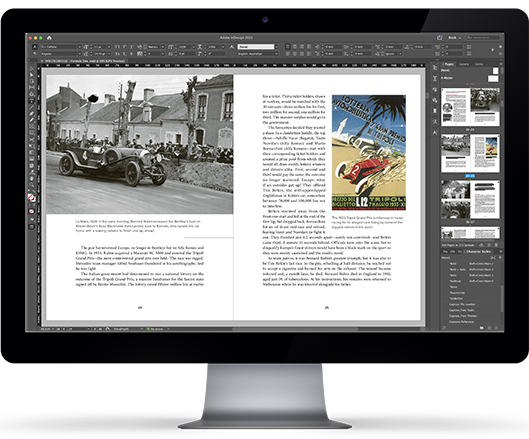Select the Line tool in the toolbox

32,107
